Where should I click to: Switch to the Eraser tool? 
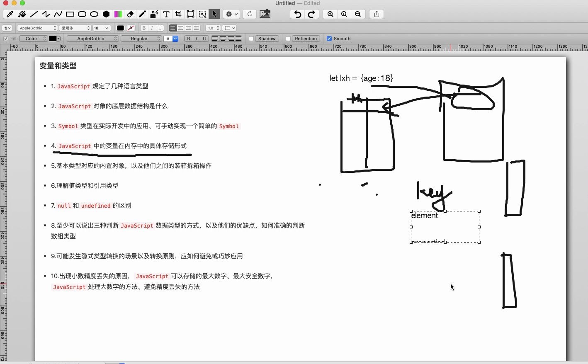click(x=130, y=14)
